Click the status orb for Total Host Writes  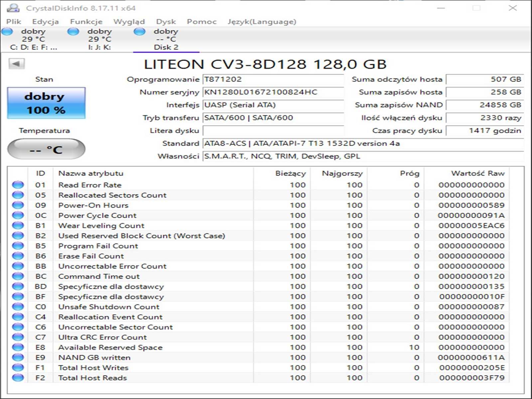pos(18,367)
